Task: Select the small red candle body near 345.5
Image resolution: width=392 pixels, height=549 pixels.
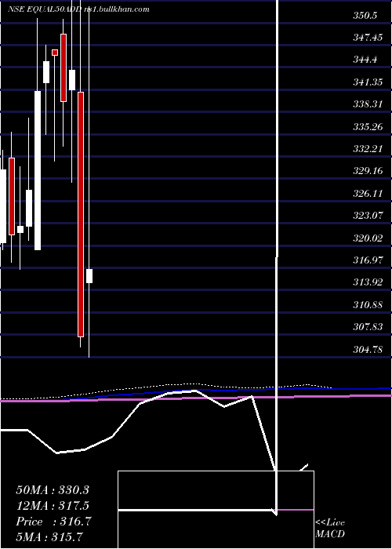Action: (x=55, y=53)
